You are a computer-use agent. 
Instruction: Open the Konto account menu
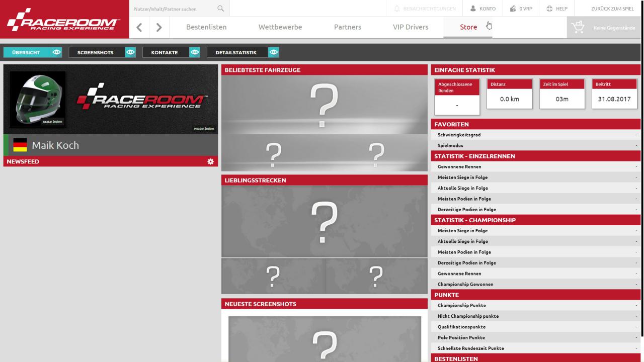point(483,9)
